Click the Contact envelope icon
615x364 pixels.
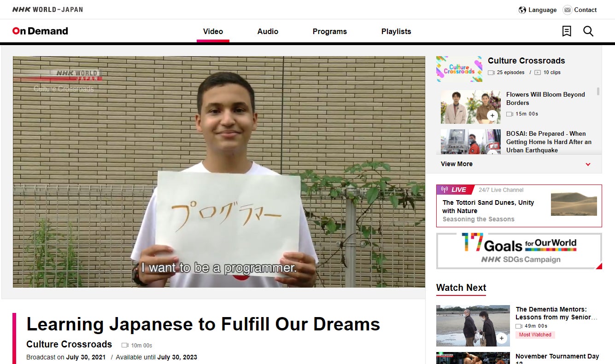coord(568,10)
